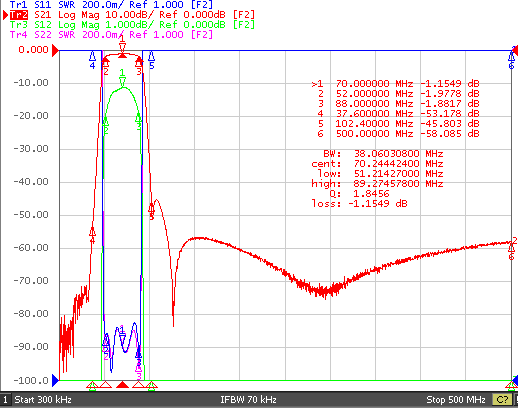Screen dimensions: 518x408
Task: Click the BW 38.06030800 MHz readout
Action: [x=383, y=154]
